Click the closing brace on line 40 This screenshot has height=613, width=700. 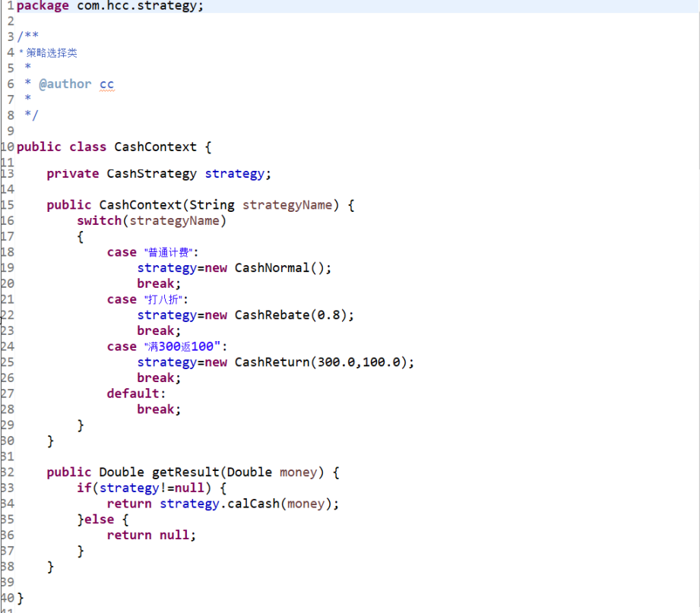pos(20,599)
